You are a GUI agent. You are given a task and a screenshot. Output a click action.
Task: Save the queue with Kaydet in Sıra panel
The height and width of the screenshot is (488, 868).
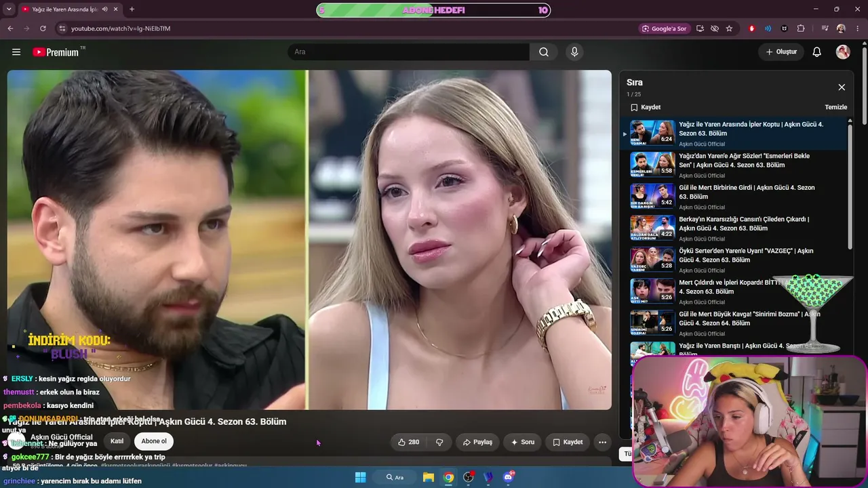[646, 107]
